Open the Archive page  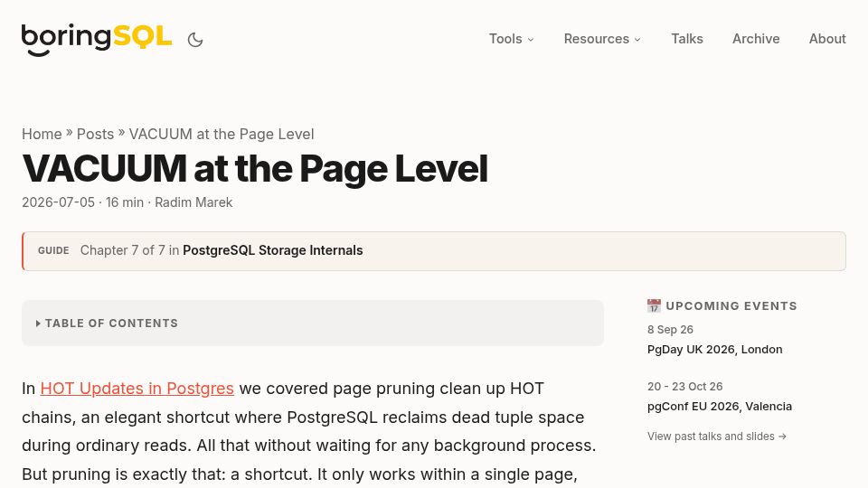coord(756,39)
